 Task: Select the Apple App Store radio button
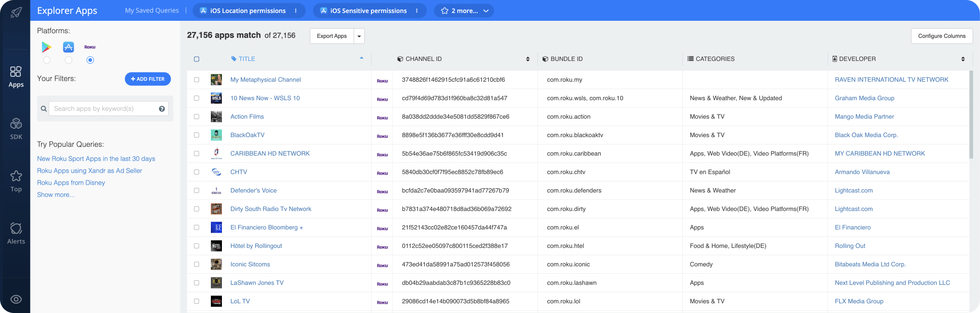point(68,60)
